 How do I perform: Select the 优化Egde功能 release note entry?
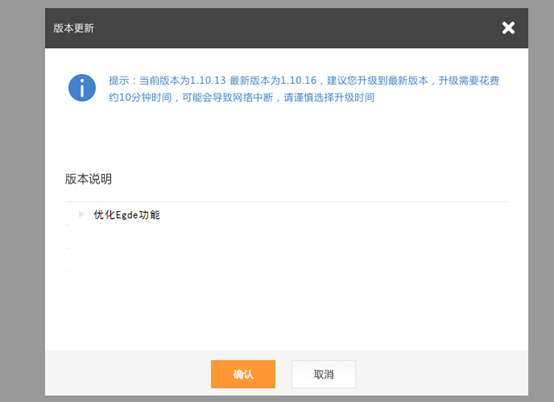coord(126,215)
